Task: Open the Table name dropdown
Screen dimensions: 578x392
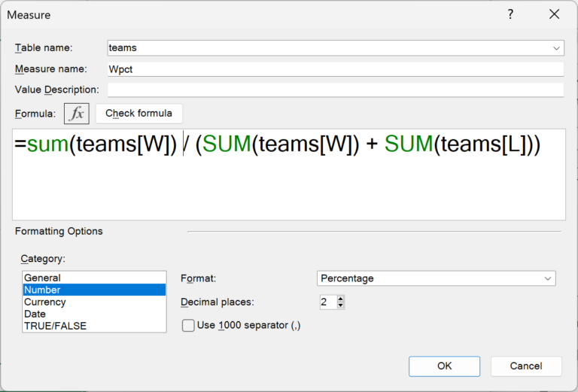Action: [x=557, y=47]
